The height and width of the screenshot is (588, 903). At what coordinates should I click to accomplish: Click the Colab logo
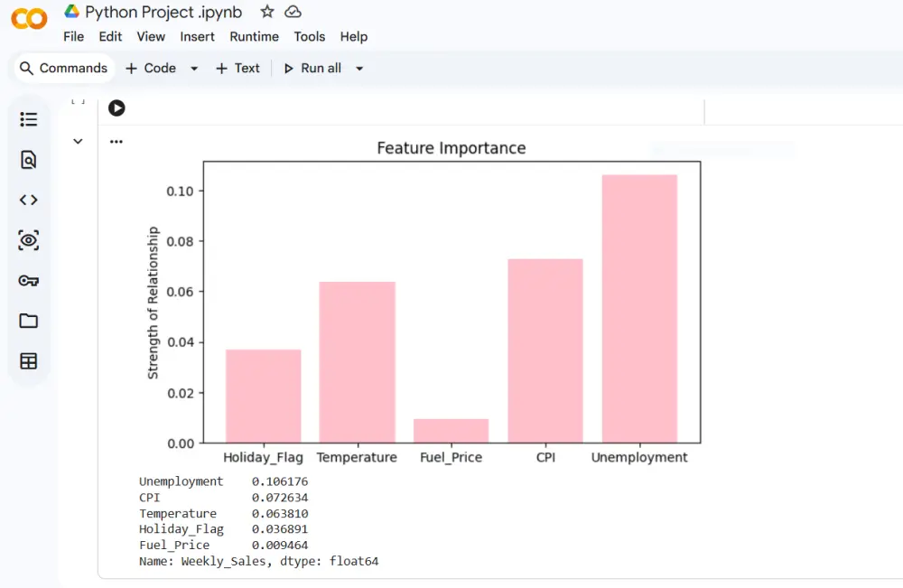pos(28,19)
